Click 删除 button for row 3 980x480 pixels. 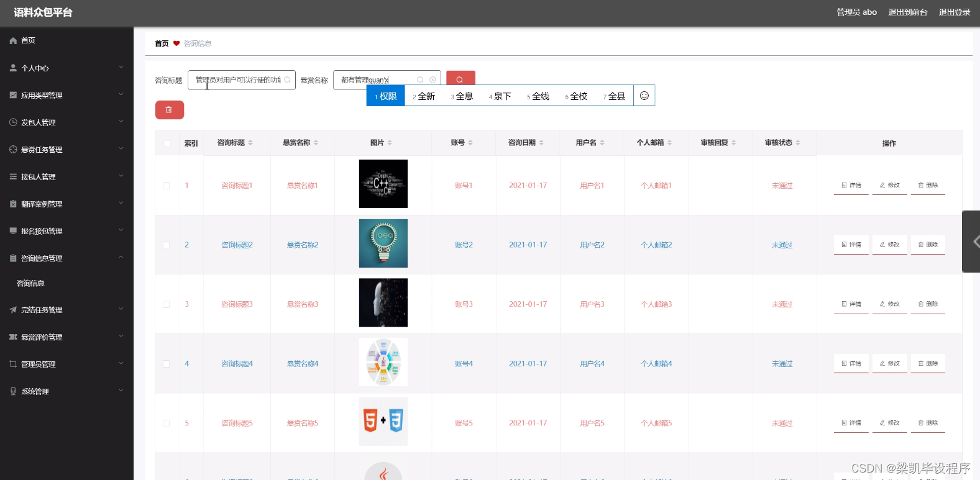click(928, 304)
